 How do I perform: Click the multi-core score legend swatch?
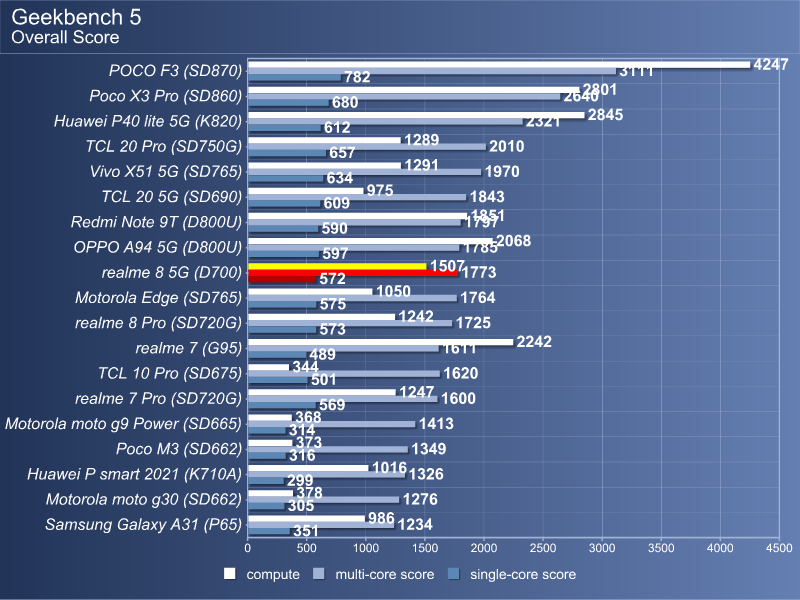tap(318, 574)
